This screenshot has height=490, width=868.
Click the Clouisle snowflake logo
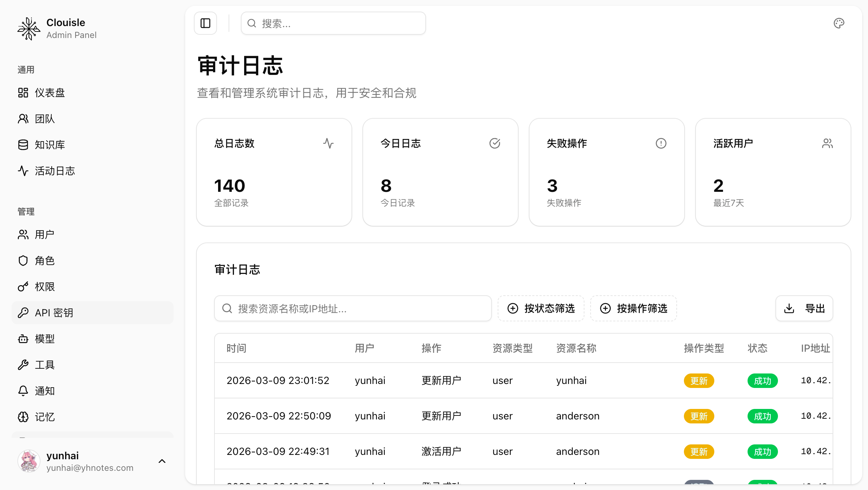(29, 29)
